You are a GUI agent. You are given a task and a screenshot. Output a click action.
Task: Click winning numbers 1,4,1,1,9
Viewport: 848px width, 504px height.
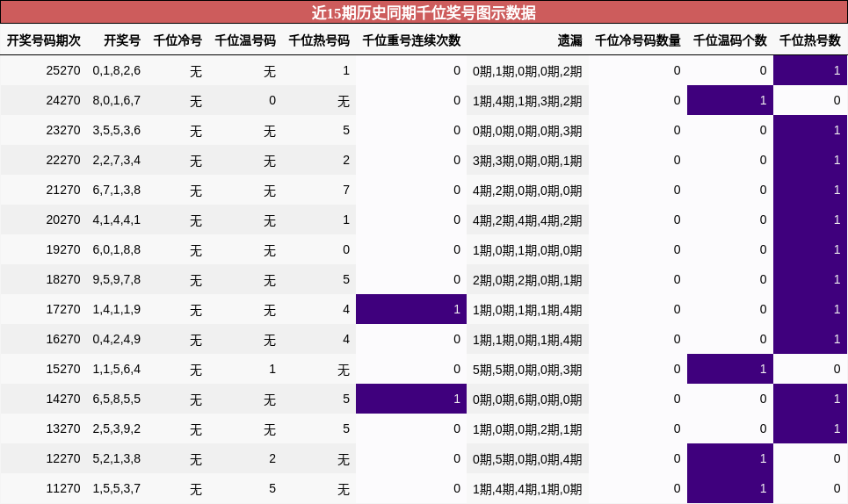pyautogui.click(x=116, y=310)
